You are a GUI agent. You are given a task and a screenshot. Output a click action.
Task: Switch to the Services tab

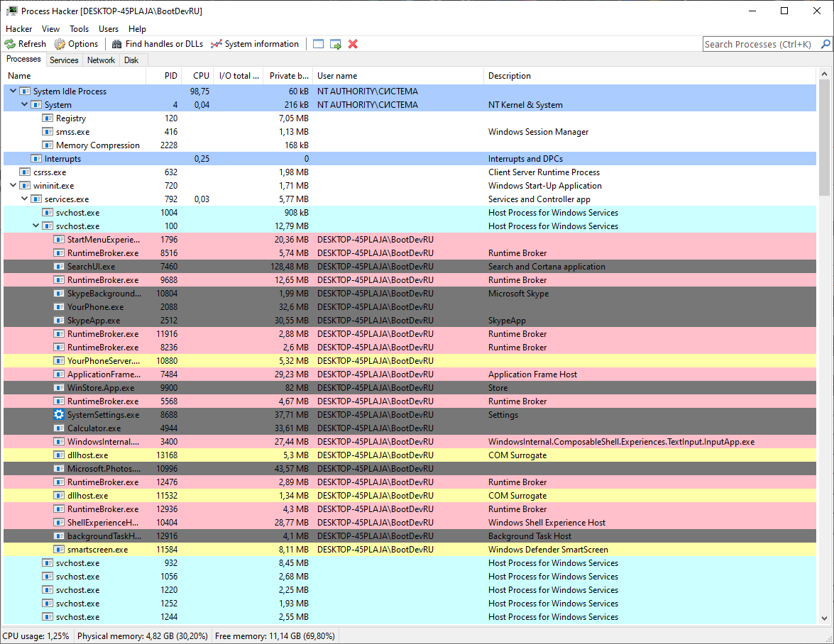click(x=64, y=60)
